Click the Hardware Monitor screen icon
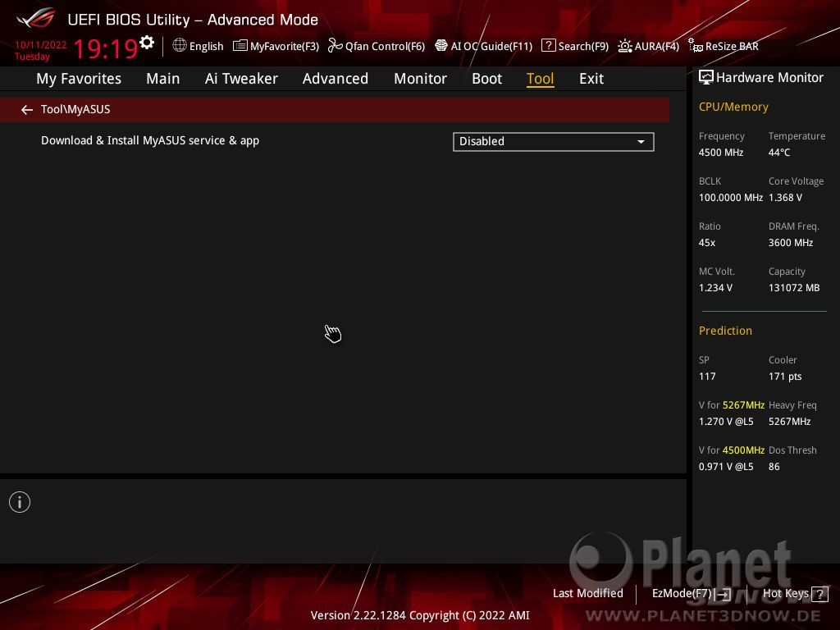 [706, 78]
